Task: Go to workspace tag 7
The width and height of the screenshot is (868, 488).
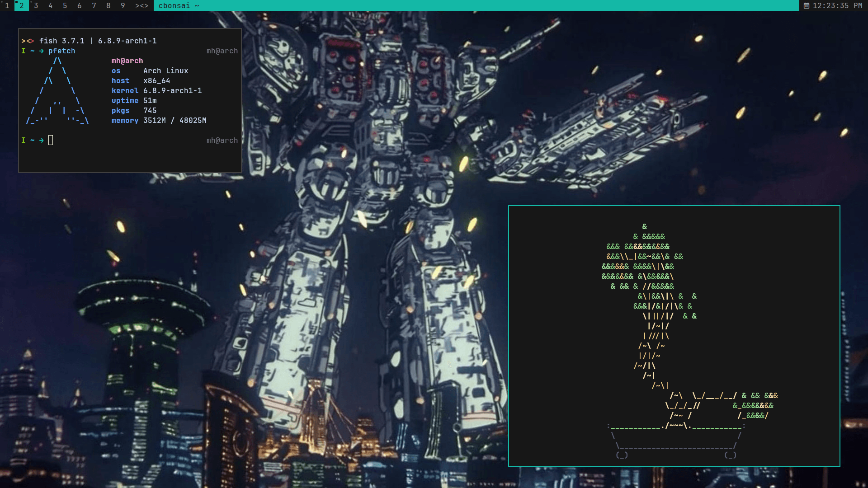Action: (94, 5)
